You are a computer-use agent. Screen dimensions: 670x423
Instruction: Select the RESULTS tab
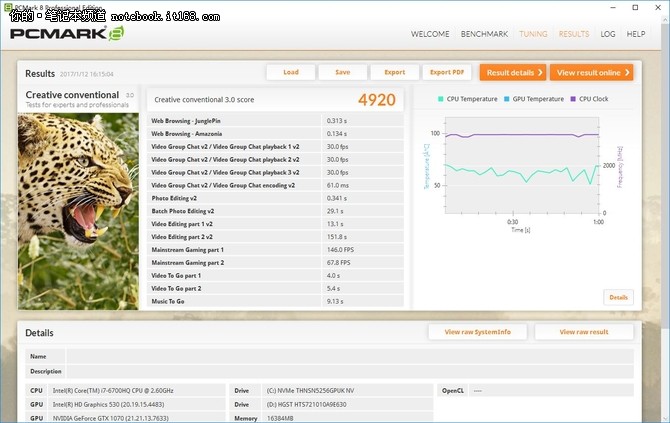574,34
